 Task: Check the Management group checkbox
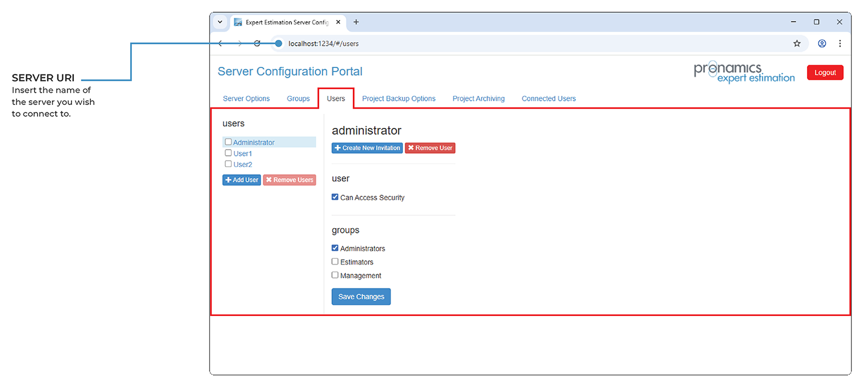click(335, 275)
